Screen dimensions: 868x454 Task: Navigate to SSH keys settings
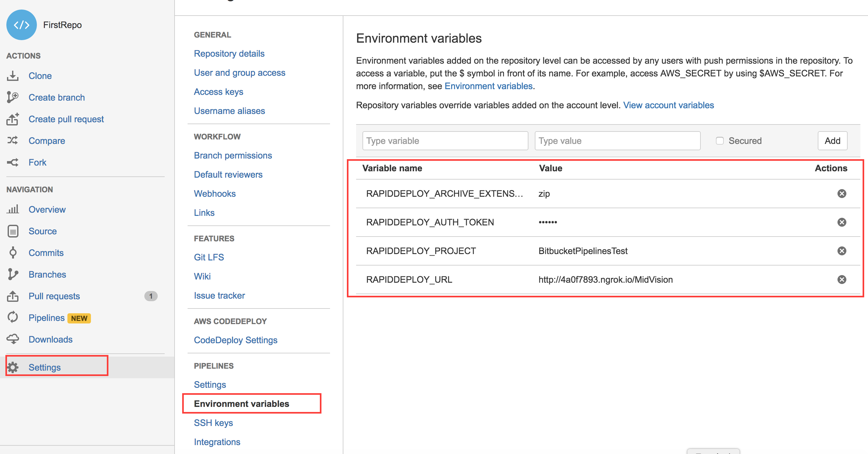(x=213, y=422)
